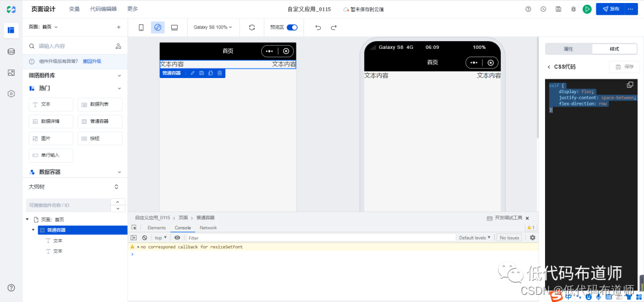Switch to laptop desktop device view
The width and height of the screenshot is (644, 302).
click(x=174, y=27)
